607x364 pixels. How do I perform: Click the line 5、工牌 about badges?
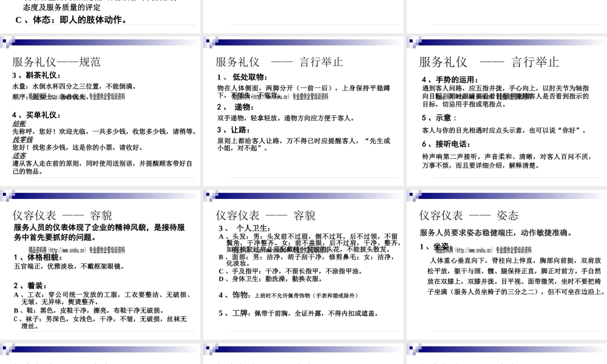[x=298, y=313]
